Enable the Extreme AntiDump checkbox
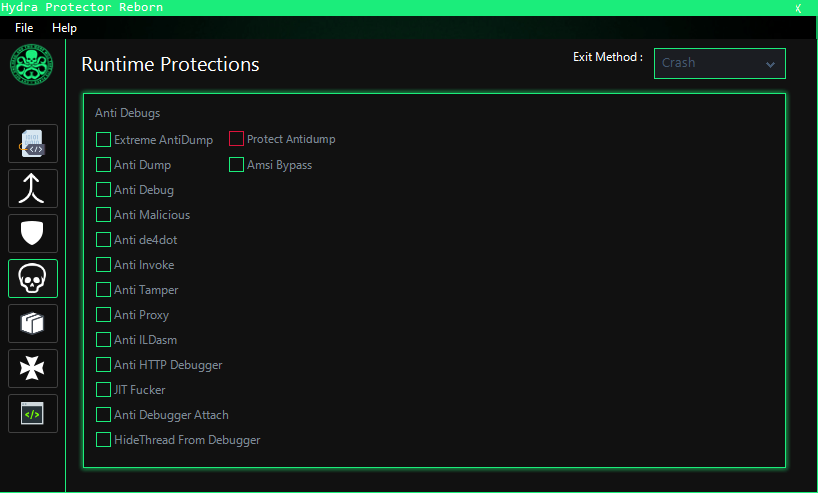Viewport: 818px width, 493px height. click(104, 140)
